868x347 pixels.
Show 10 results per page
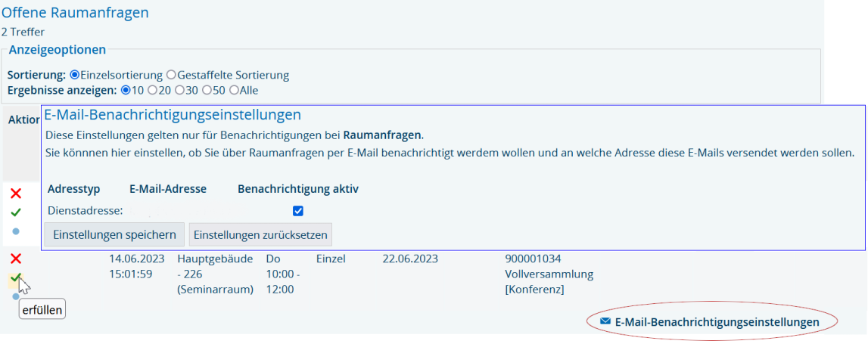click(126, 90)
